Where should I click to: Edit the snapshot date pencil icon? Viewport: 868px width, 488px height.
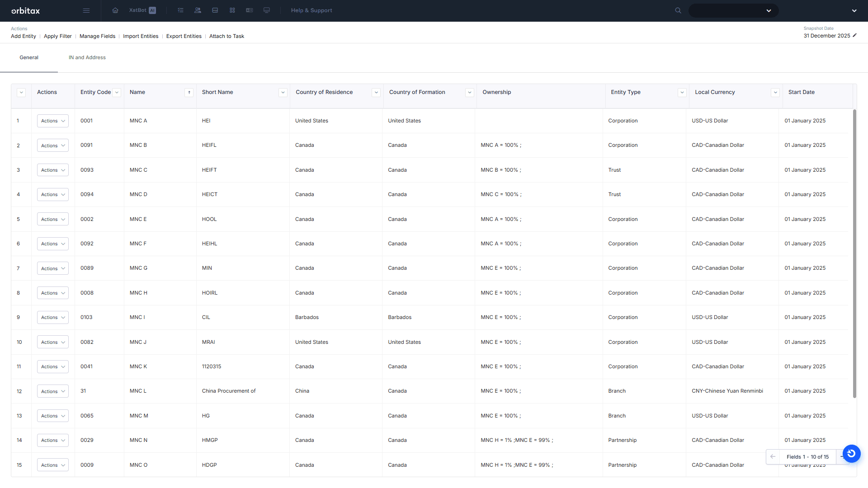pyautogui.click(x=854, y=36)
